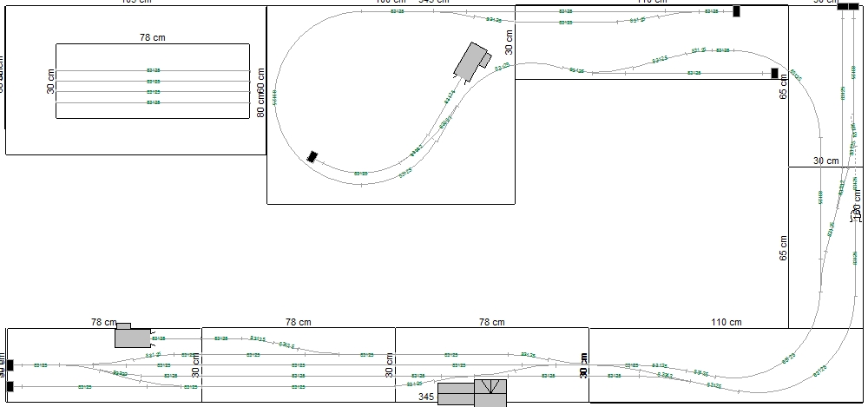Select the upper 65 cm label on right side

tap(784, 89)
